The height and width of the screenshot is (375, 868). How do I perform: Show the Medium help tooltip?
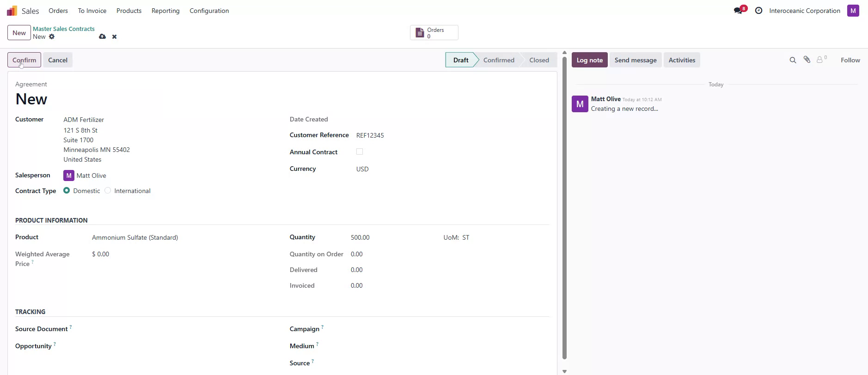317,344
